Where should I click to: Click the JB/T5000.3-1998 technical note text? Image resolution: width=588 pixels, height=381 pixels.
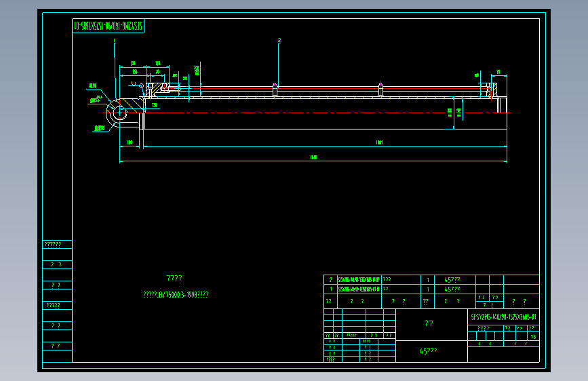click(x=176, y=295)
